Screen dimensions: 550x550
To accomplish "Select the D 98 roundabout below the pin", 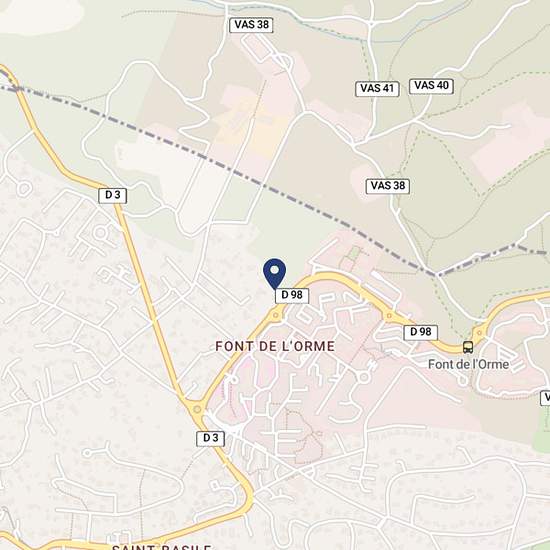I will [x=276, y=315].
